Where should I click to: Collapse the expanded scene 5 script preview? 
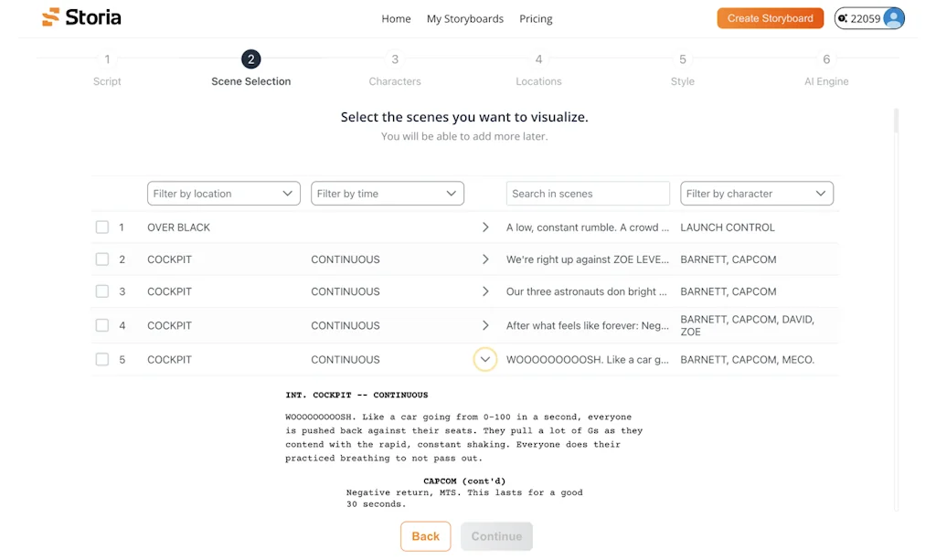tap(485, 359)
